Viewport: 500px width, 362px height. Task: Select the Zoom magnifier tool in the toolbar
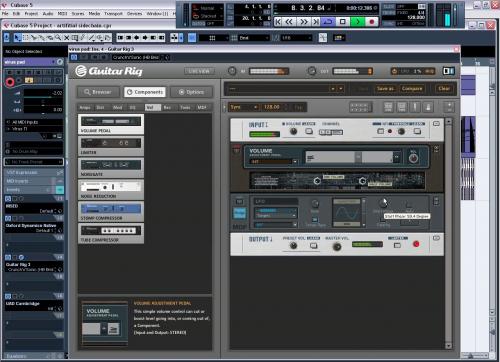coord(58,38)
